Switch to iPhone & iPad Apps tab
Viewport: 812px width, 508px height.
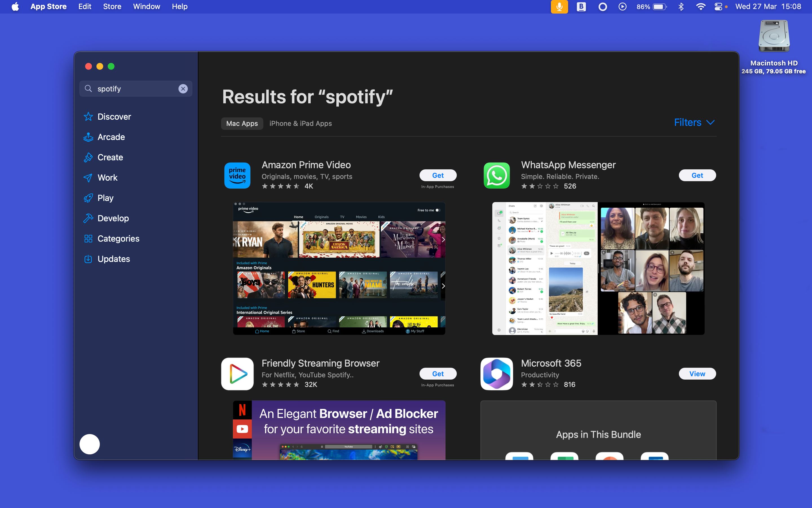click(301, 123)
